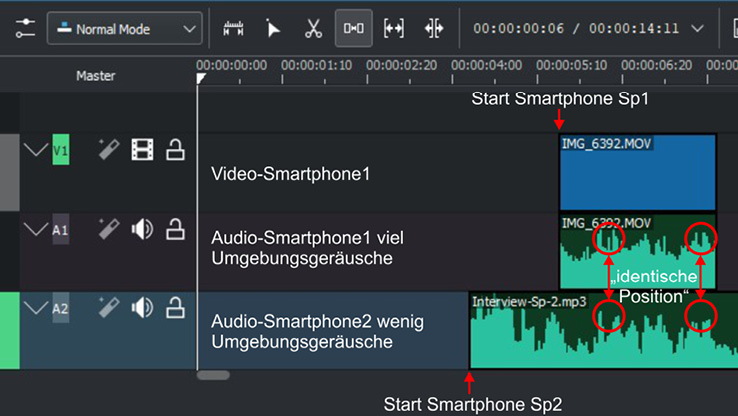The width and height of the screenshot is (738, 416).
Task: Open effects wand on A2 track
Action: (109, 308)
